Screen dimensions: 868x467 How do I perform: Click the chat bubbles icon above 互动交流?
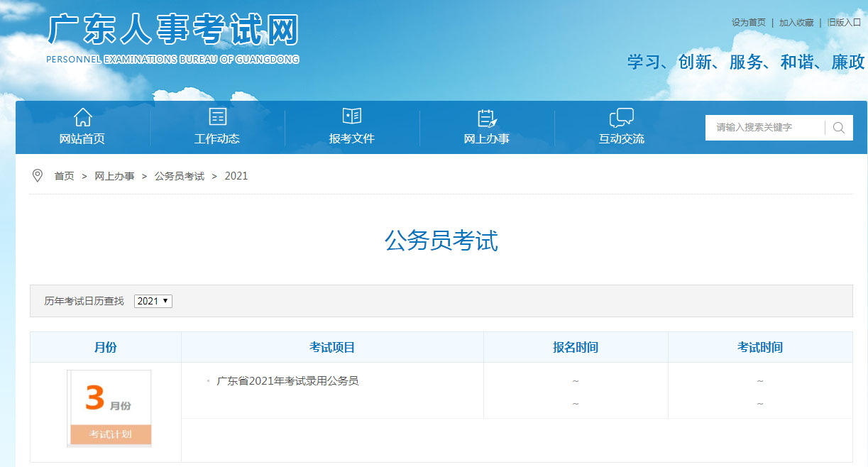coord(621,118)
